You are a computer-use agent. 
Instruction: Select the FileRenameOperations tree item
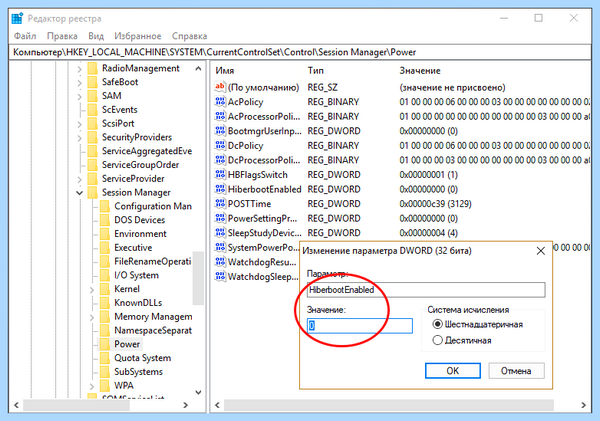(x=152, y=261)
